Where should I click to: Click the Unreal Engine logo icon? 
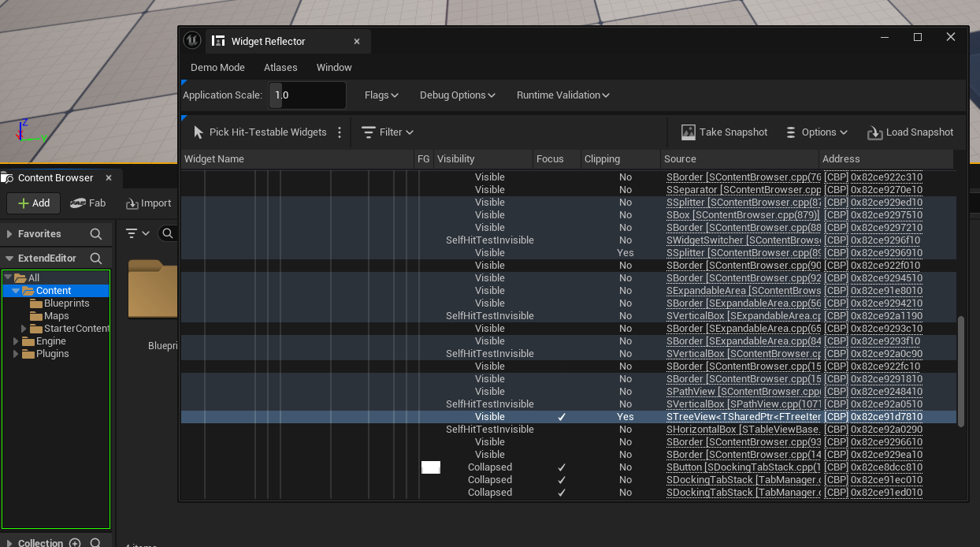click(192, 40)
